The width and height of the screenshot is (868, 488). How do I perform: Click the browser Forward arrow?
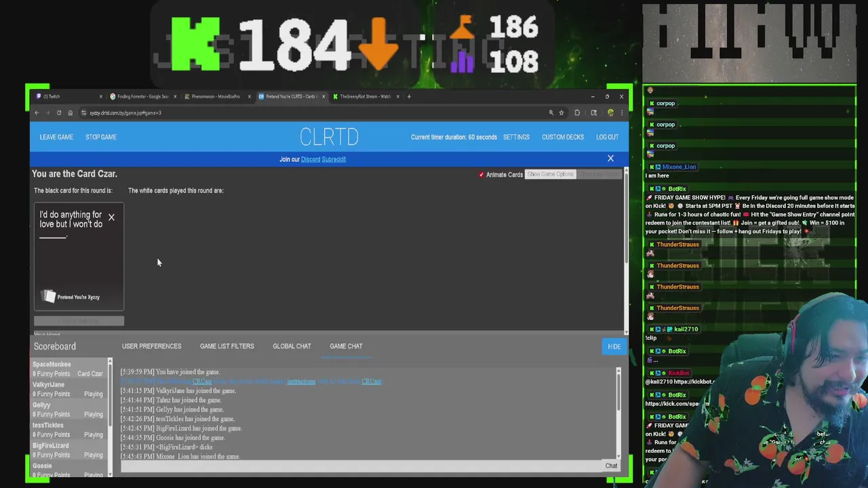[x=47, y=113]
